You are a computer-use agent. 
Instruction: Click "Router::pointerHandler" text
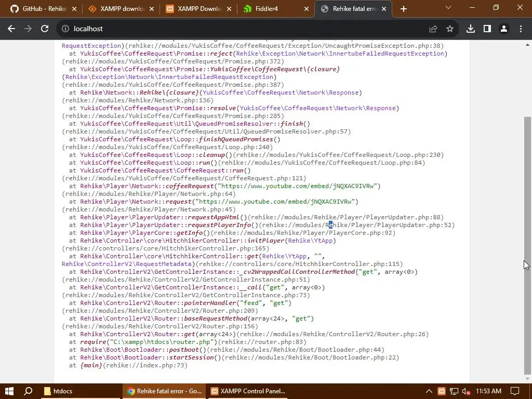click(195, 303)
